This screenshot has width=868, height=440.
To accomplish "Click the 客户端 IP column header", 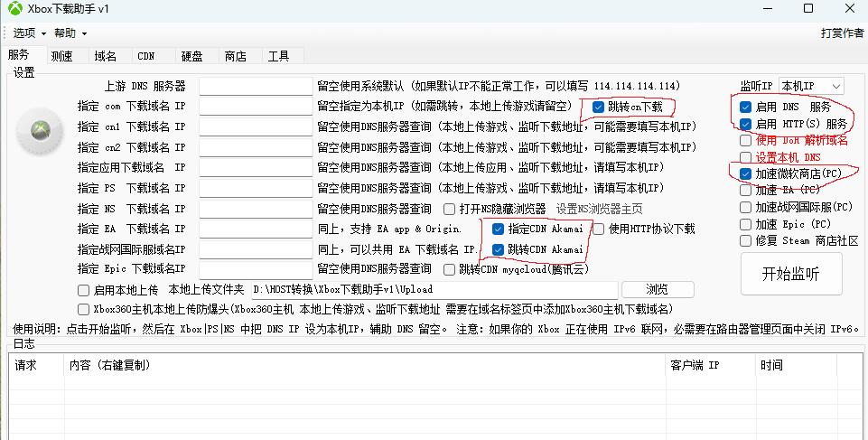I will [710, 365].
